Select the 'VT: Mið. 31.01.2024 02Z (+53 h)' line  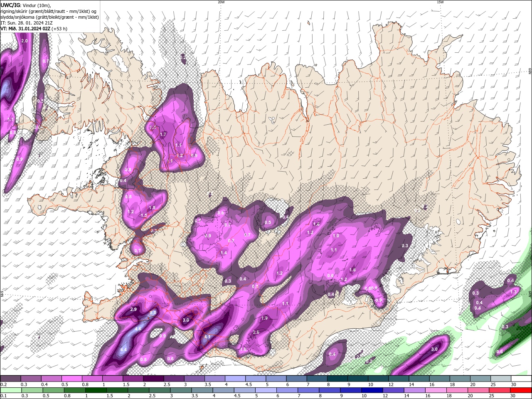(34, 29)
